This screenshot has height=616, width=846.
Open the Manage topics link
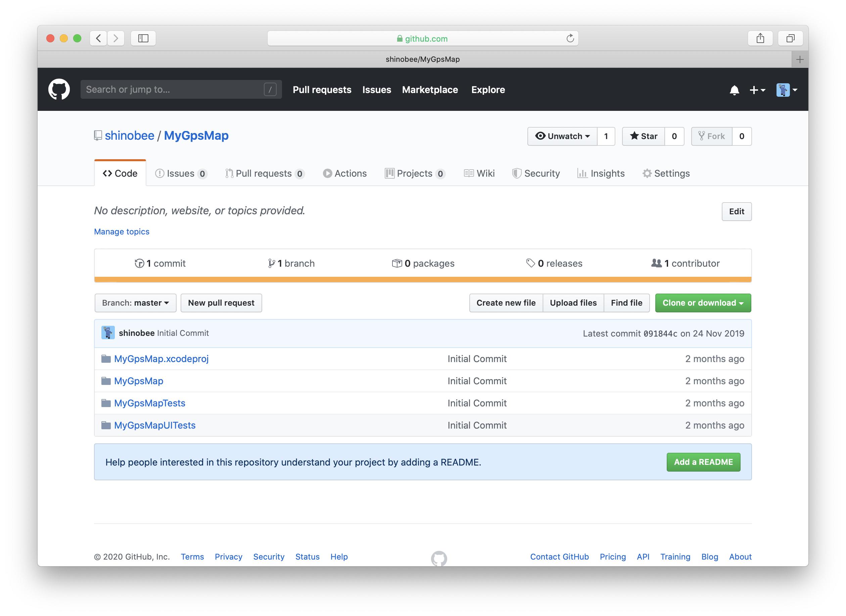click(121, 231)
